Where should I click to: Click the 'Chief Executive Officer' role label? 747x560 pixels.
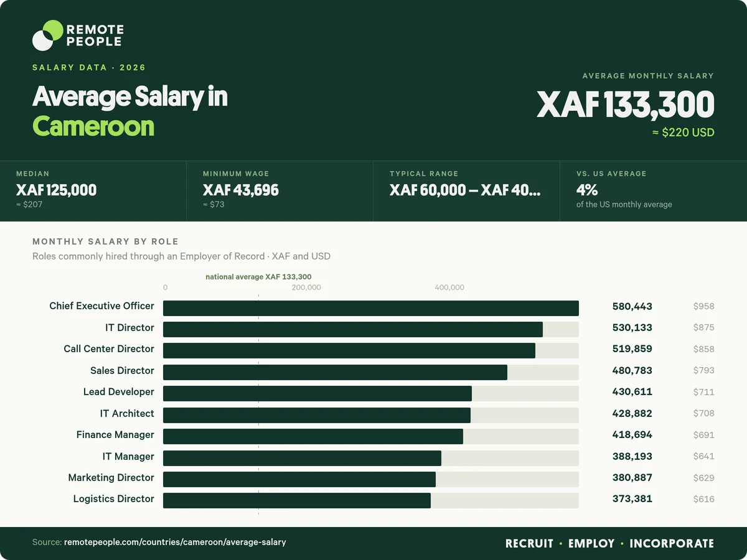click(101, 306)
